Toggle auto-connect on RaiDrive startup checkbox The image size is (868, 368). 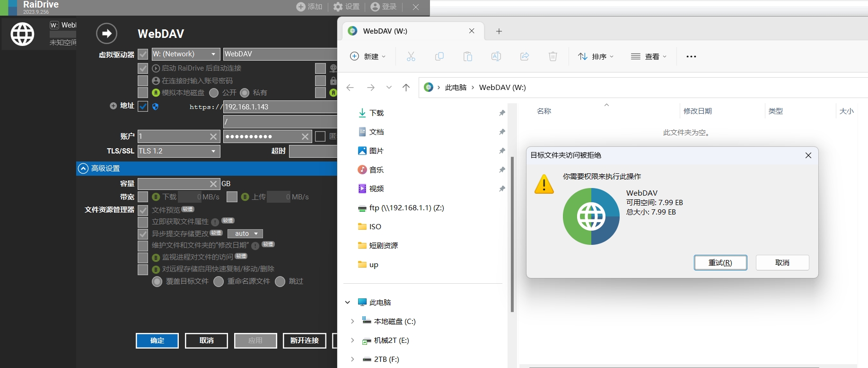(x=143, y=68)
